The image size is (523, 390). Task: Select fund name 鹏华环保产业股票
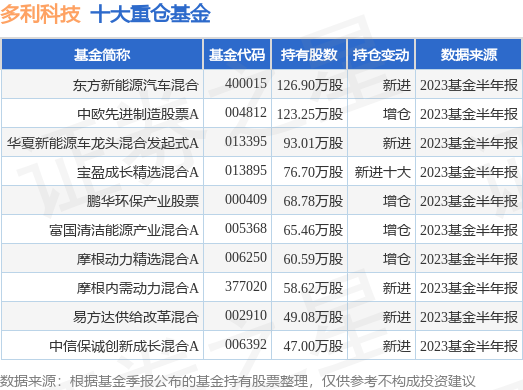143,201
